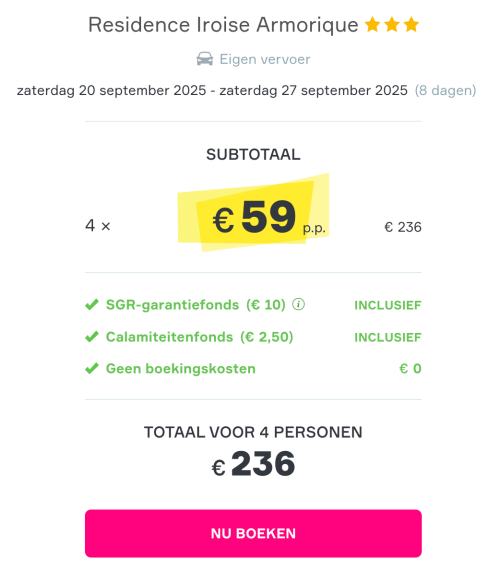Click the large € 236 total price
The height and width of the screenshot is (570, 500).
point(253,463)
